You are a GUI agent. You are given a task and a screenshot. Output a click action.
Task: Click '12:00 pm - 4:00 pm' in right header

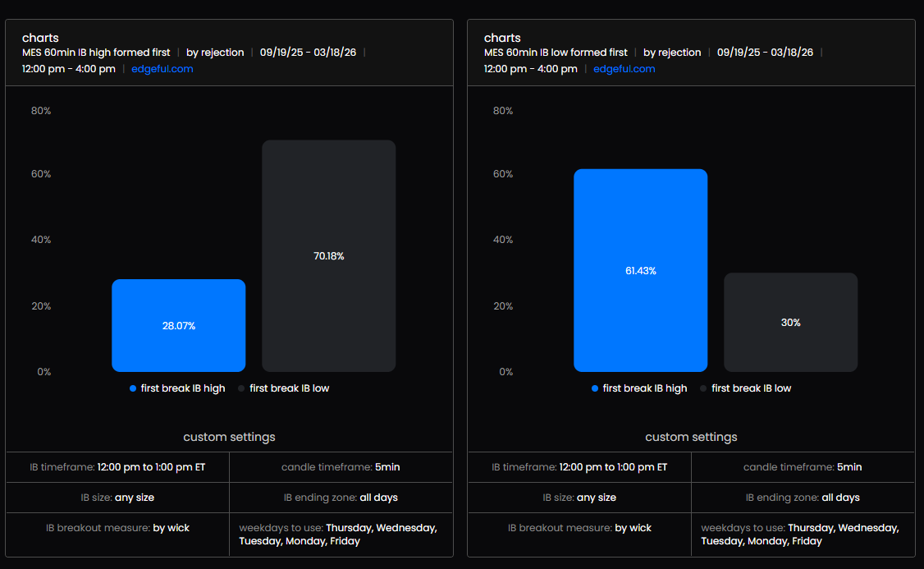pyautogui.click(x=531, y=69)
